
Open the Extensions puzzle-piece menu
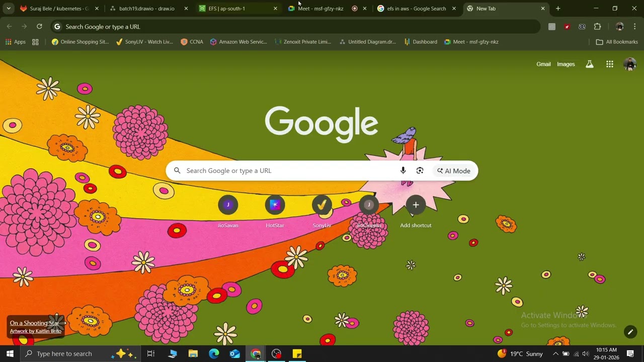coord(597,27)
